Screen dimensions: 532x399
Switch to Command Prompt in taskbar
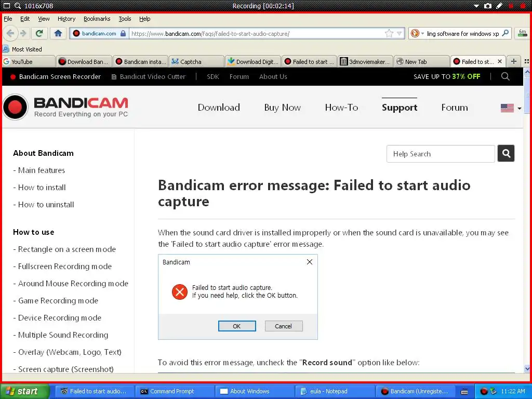tap(175, 391)
